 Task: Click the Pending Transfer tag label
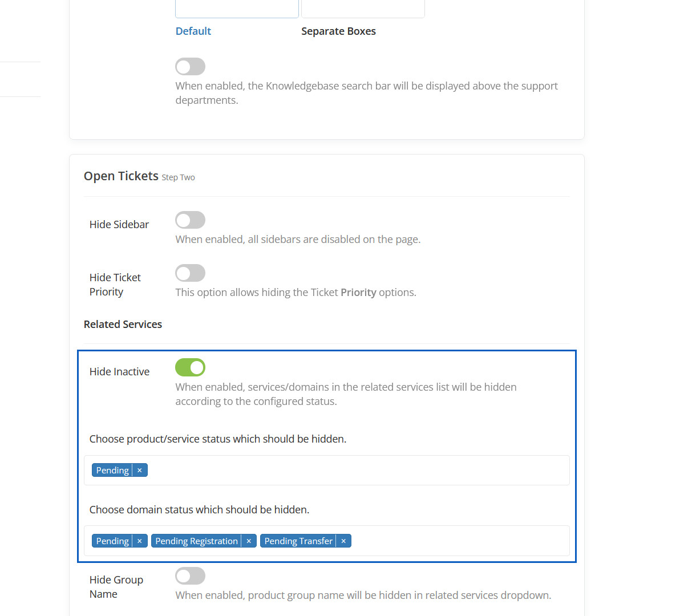[x=298, y=541]
